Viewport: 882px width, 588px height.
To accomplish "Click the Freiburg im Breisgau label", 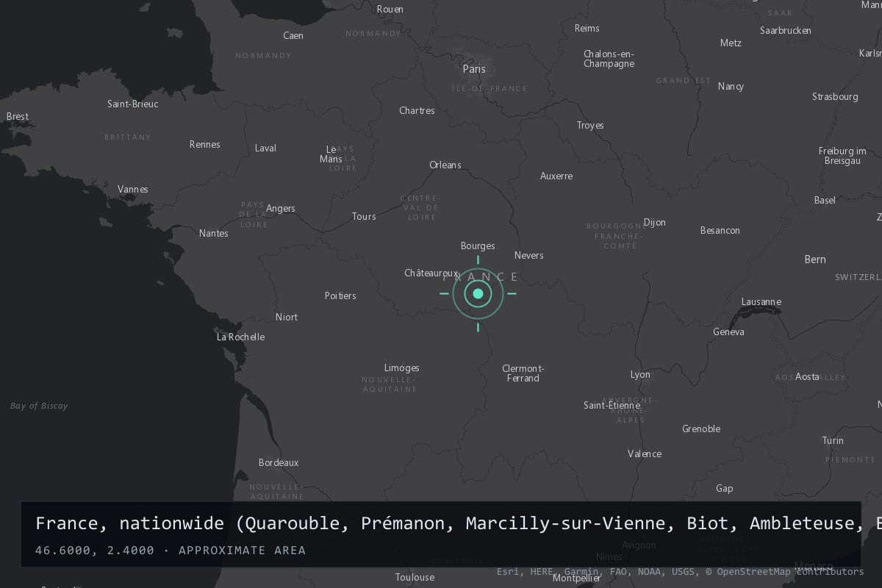I will pos(842,156).
